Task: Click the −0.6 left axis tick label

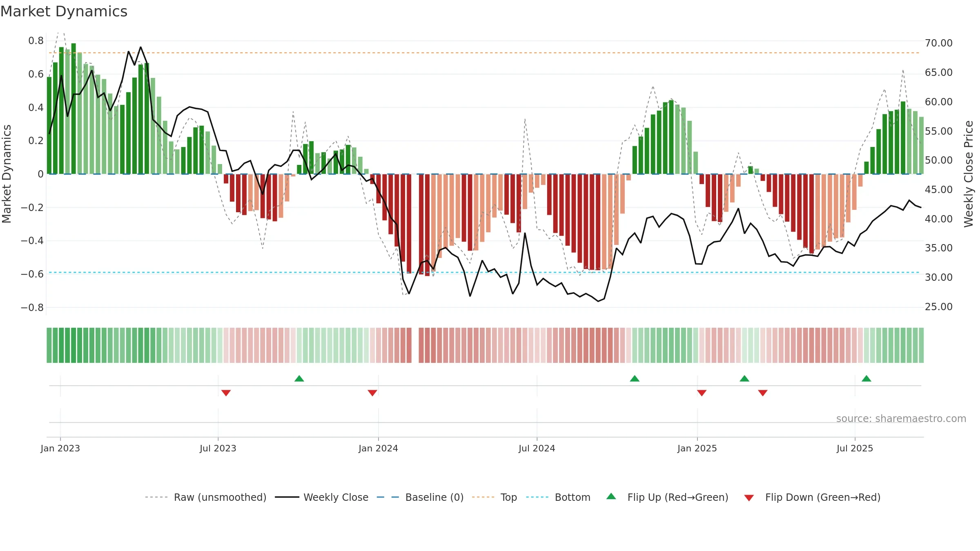Action: [32, 274]
